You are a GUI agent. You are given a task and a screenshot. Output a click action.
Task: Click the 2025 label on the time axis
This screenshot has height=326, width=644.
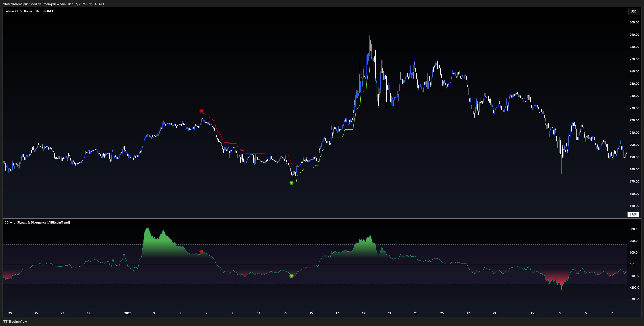point(128,313)
